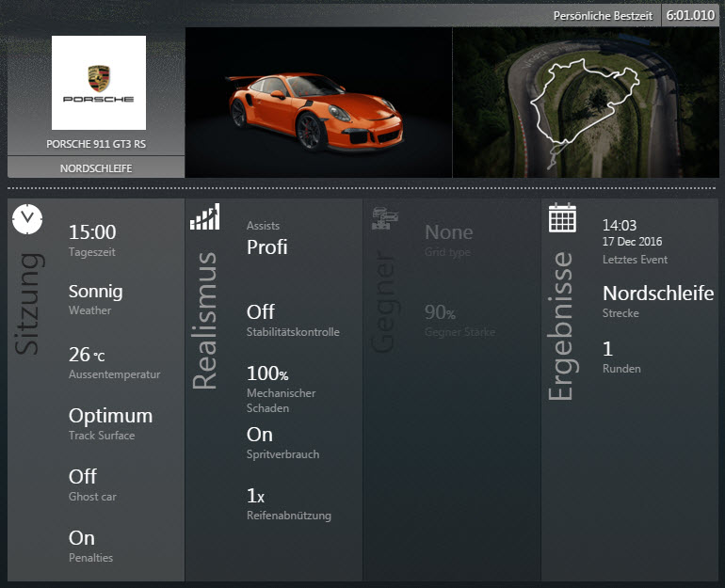Click the Tageszeit label
This screenshot has height=588, width=725.
click(x=92, y=252)
